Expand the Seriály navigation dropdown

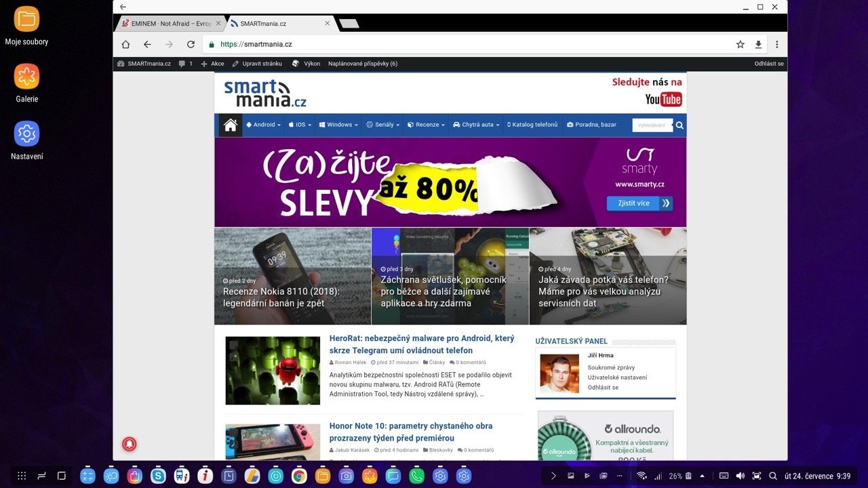[x=382, y=125]
